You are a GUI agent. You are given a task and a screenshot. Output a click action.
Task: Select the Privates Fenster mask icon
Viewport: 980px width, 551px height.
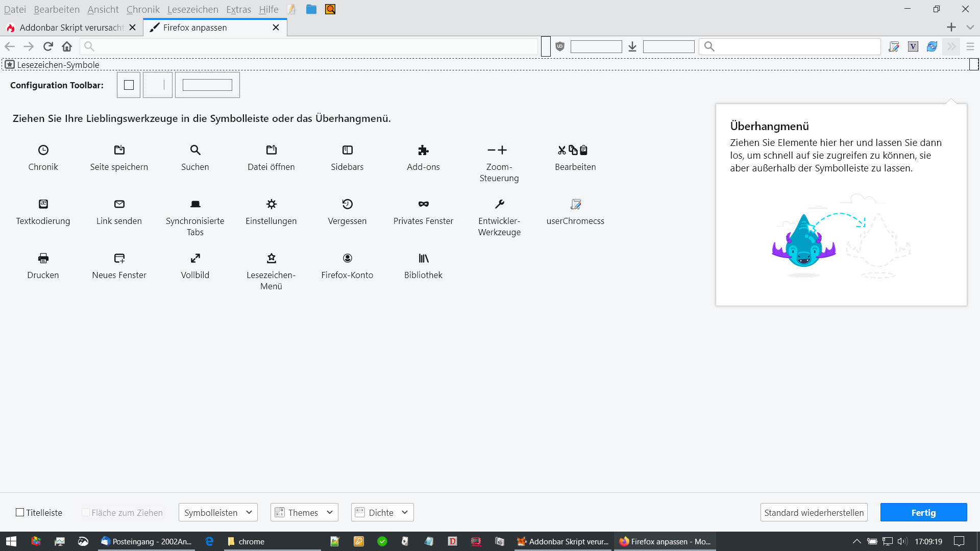point(423,204)
